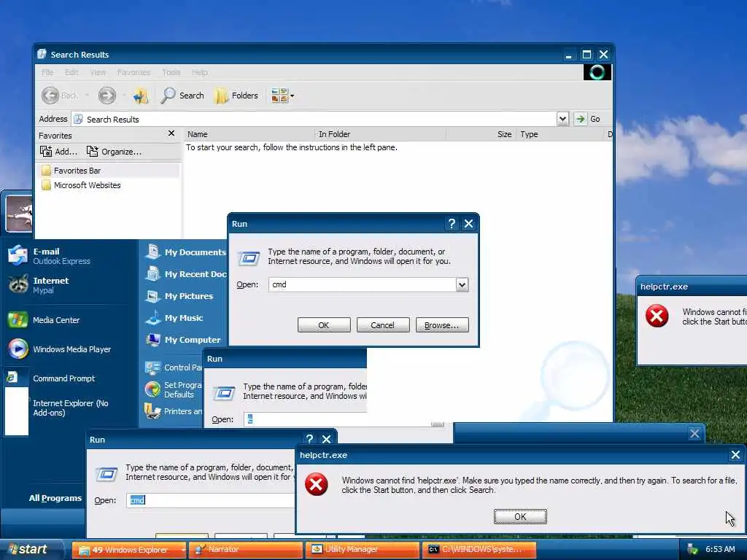Click the Forward arrow in Search Results toolbar
This screenshot has width=747, height=560.
click(107, 96)
